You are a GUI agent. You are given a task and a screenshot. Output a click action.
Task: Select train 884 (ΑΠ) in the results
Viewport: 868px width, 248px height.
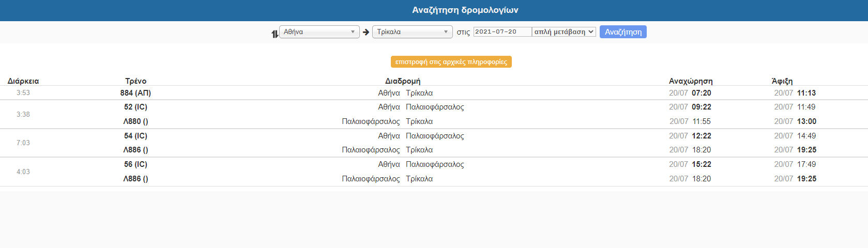tap(135, 93)
